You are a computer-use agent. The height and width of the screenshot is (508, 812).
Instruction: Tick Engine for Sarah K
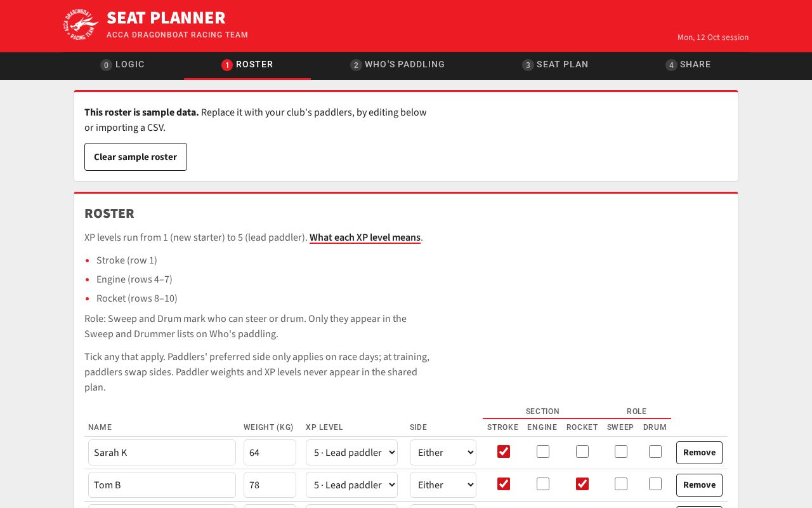tap(543, 451)
